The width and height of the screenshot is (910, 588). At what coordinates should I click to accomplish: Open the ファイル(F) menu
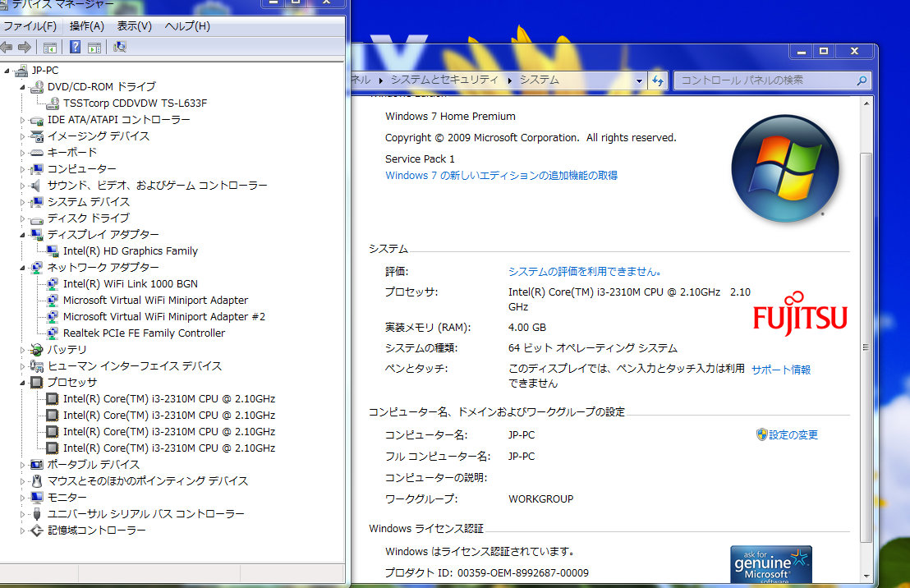[x=30, y=26]
